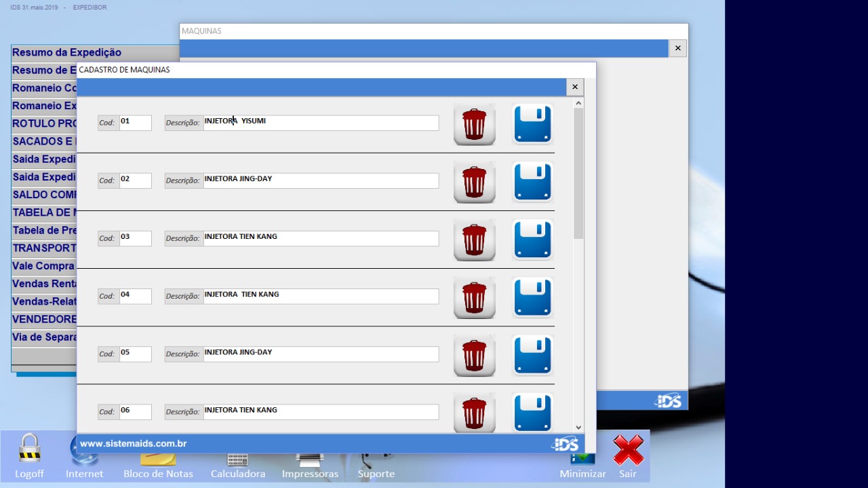The image size is (868, 488).
Task: Open Resumo da Expedição menu entry
Action: [x=95, y=52]
